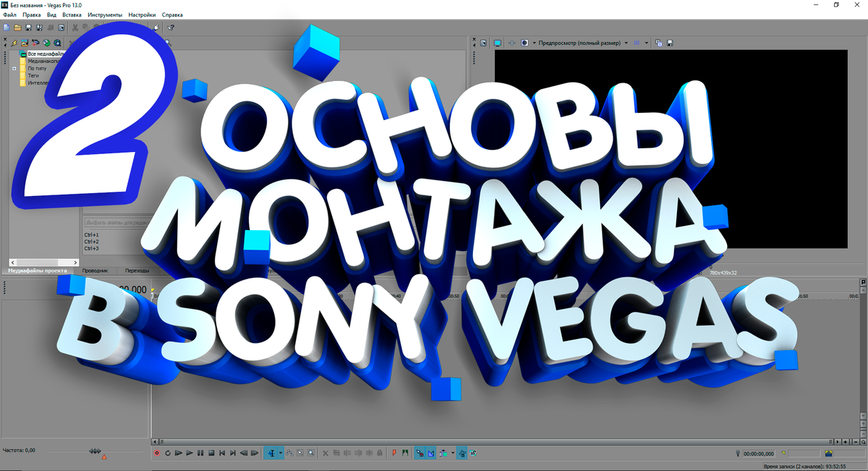Viewport: 868px width, 471px height.
Task: Toggle Enable Snapping in bottom toolbar
Action: pyautogui.click(x=420, y=454)
